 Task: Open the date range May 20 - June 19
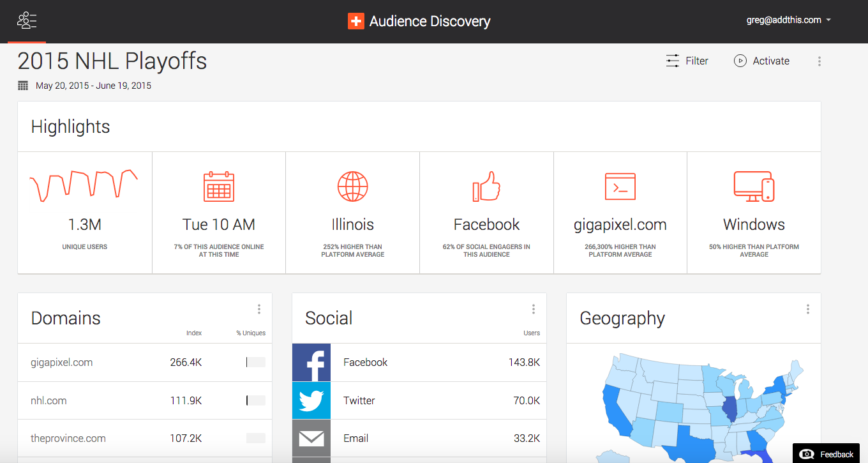tap(93, 86)
